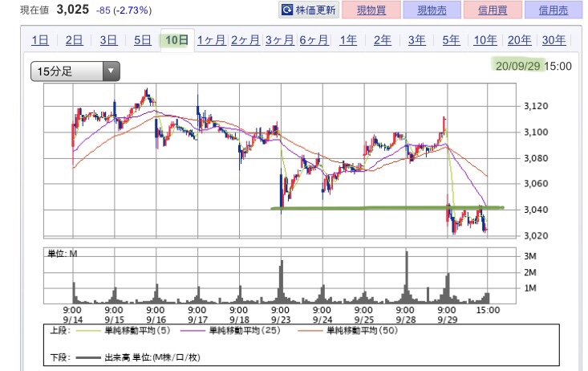588x371 pixels.
Task: Open the 現物売 spot sell link
Action: (432, 10)
